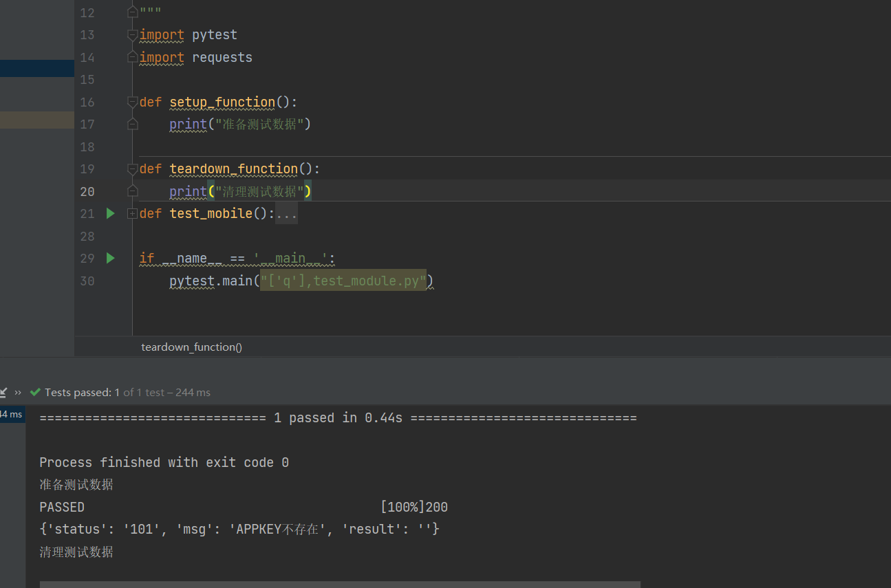Click the test_mobile function name

211,214
